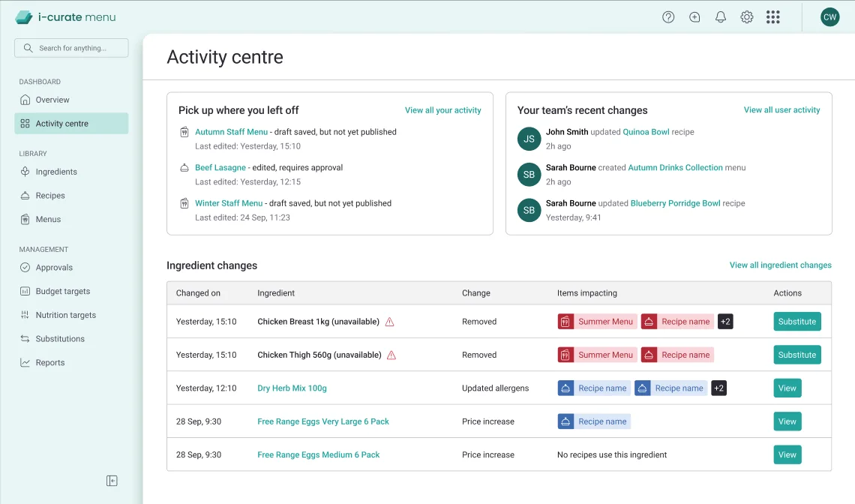Open Dry Herb Mix 100g ingredient
855x504 pixels.
click(292, 388)
